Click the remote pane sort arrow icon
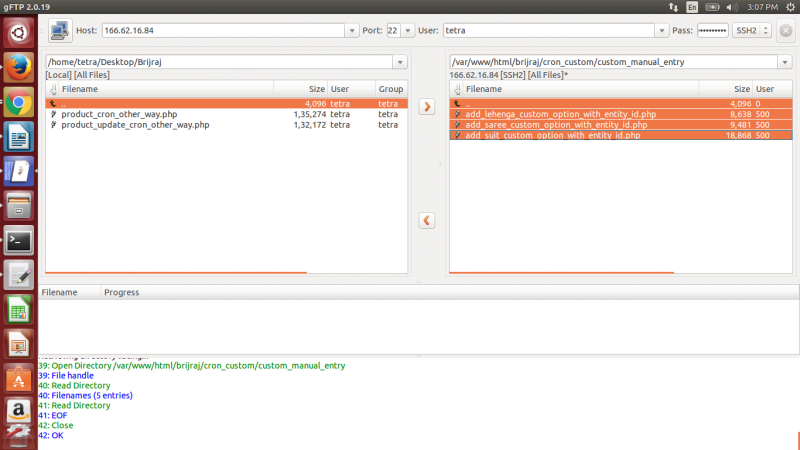 click(457, 89)
